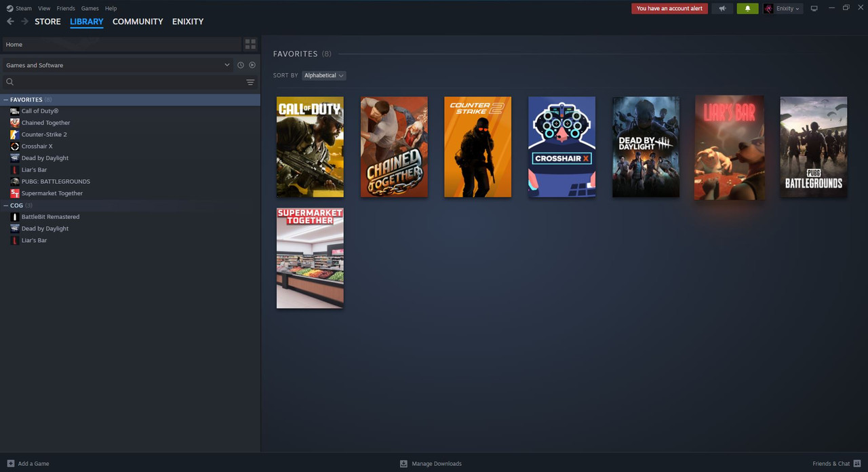
Task: Click the Supermarket Together sidebar icon
Action: (15, 193)
